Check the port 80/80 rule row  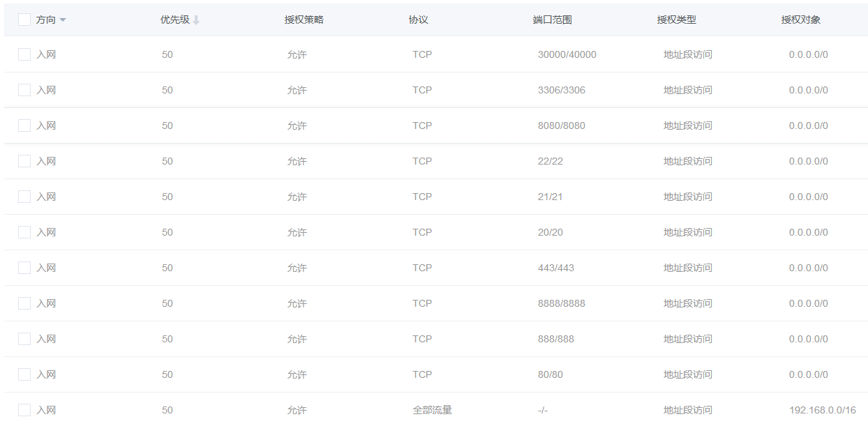24,374
